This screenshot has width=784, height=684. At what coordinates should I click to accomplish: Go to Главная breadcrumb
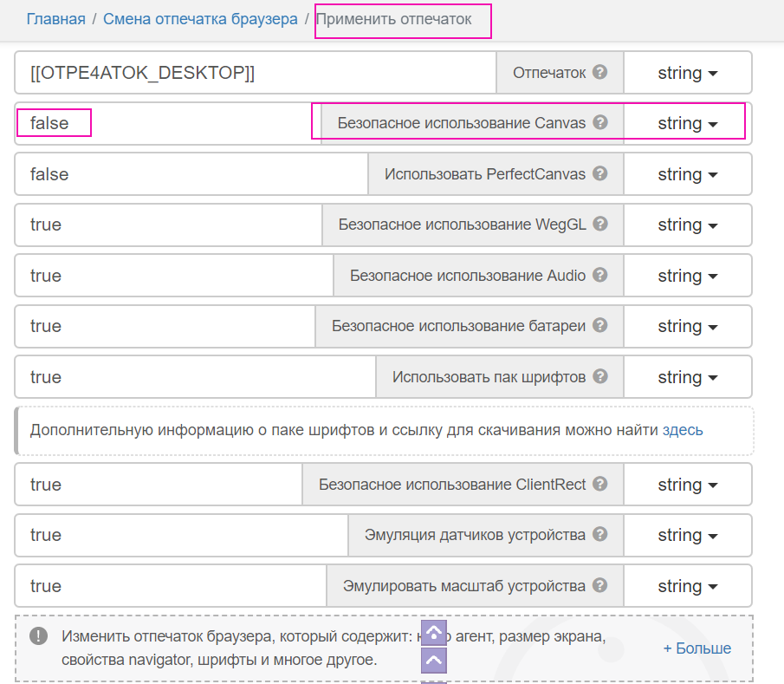pos(55,19)
